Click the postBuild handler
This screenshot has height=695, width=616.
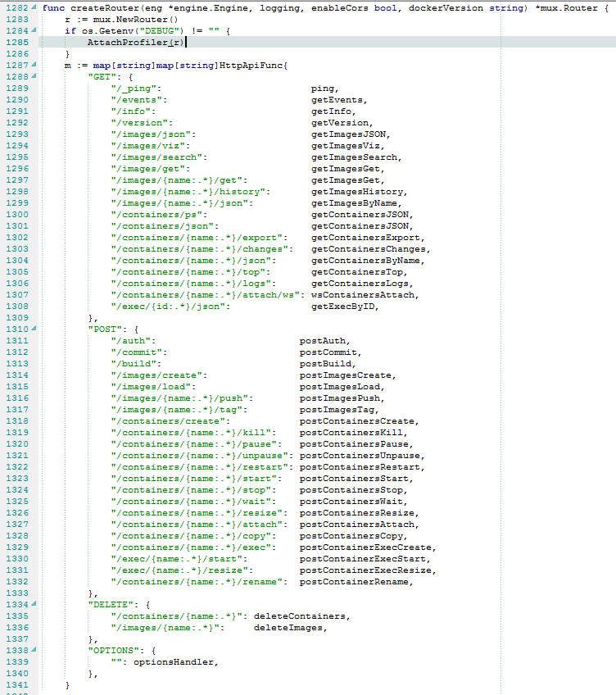pos(325,364)
